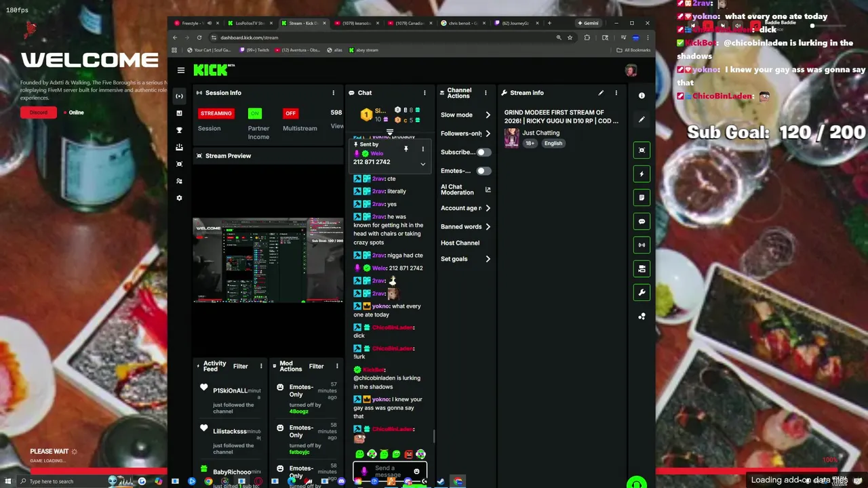Click the green note shortcut icon
This screenshot has height=488, width=868.
(642, 198)
